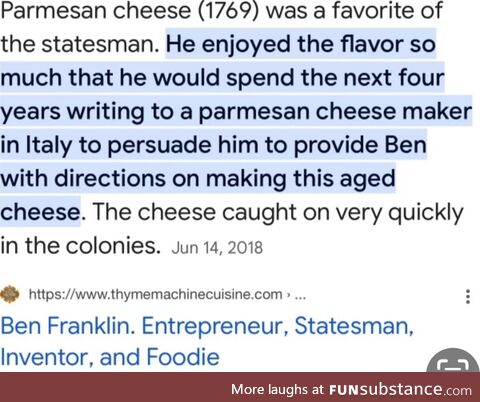Click the word "statesman" in the snippet
This screenshot has width=480, height=402.
click(x=100, y=44)
